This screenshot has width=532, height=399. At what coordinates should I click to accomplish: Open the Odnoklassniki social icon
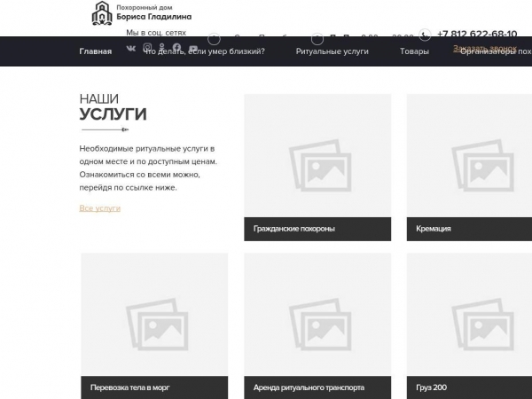tap(162, 48)
